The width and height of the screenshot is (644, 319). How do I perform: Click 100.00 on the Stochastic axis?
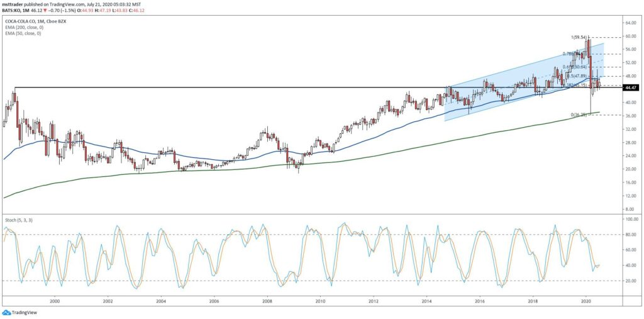pos(631,220)
